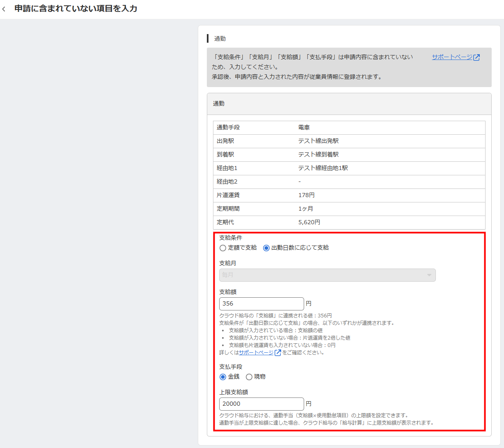This screenshot has height=448, width=504.
Task: Choose 現物 as the 支払手段
Action: [x=249, y=377]
